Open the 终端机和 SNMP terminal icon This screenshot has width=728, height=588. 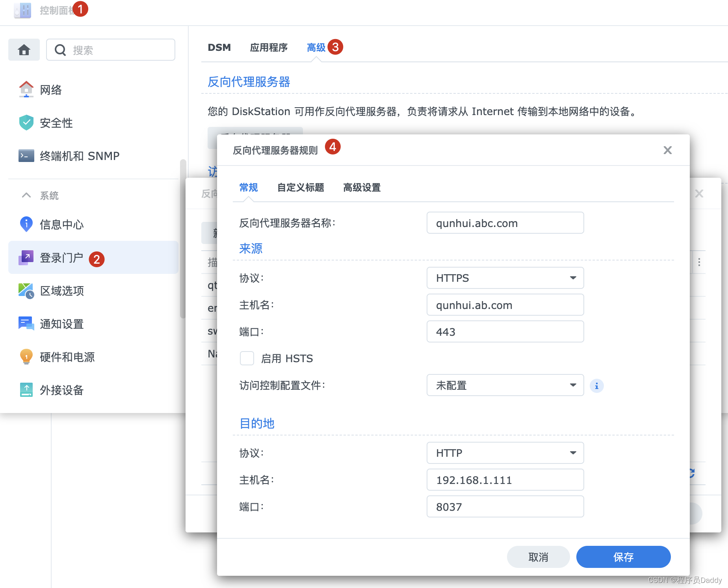coord(26,156)
